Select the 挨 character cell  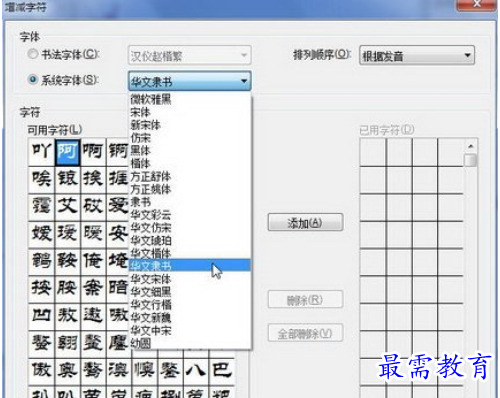(x=93, y=179)
